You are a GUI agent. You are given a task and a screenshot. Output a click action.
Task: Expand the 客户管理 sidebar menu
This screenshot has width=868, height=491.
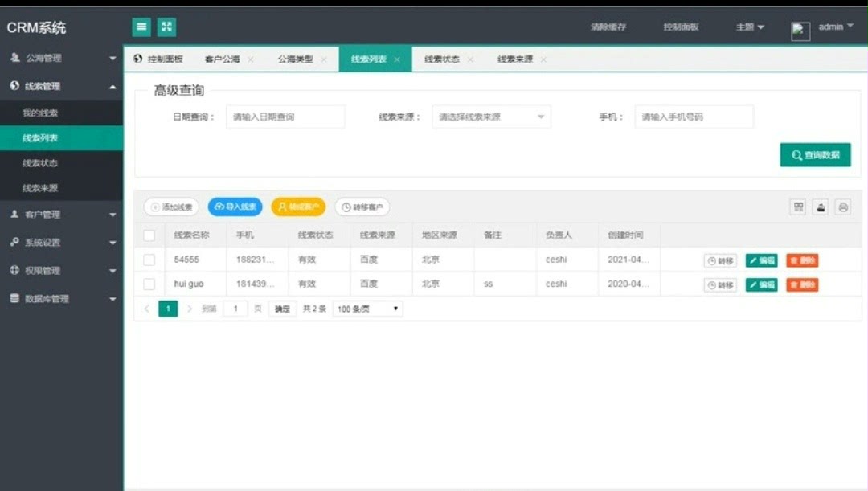click(62, 215)
